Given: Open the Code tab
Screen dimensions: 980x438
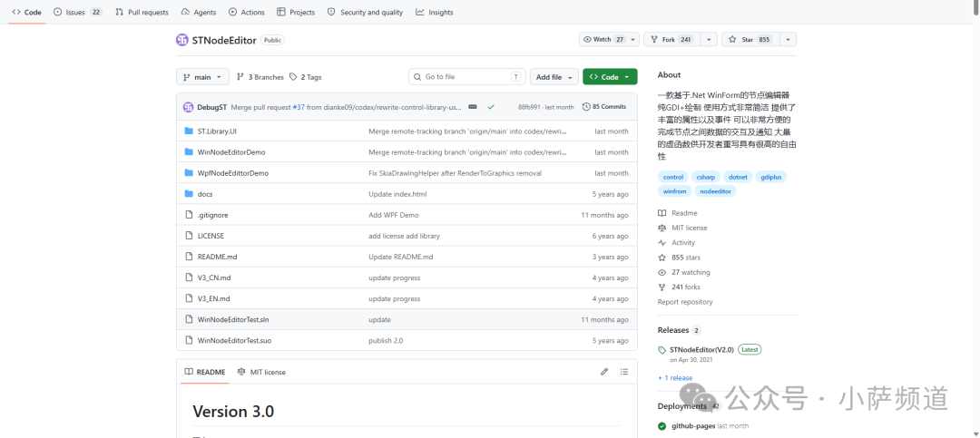Looking at the screenshot, I should point(26,12).
